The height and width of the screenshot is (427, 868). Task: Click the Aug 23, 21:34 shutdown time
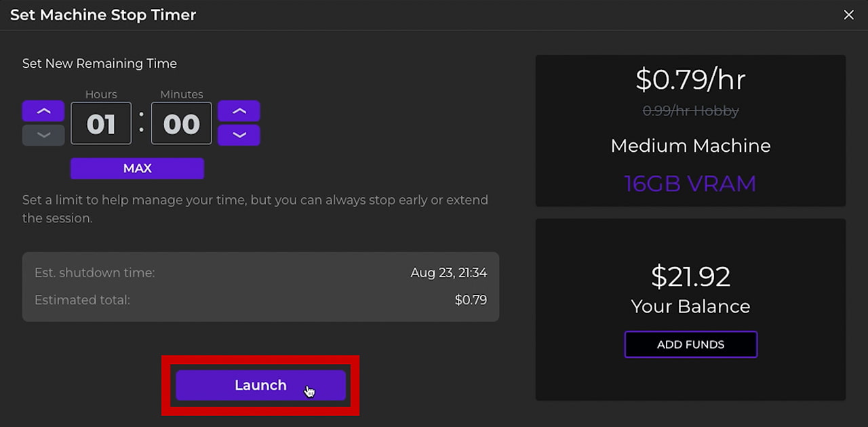pyautogui.click(x=448, y=272)
